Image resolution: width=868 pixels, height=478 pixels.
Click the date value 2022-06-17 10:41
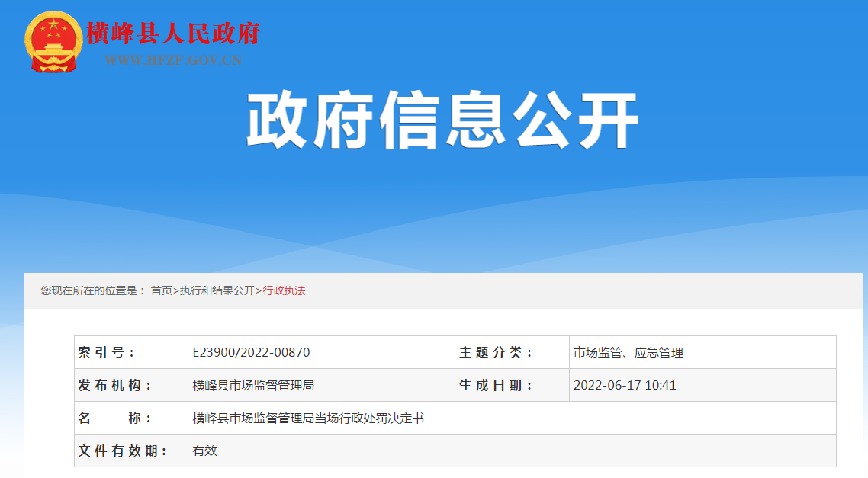click(x=625, y=385)
